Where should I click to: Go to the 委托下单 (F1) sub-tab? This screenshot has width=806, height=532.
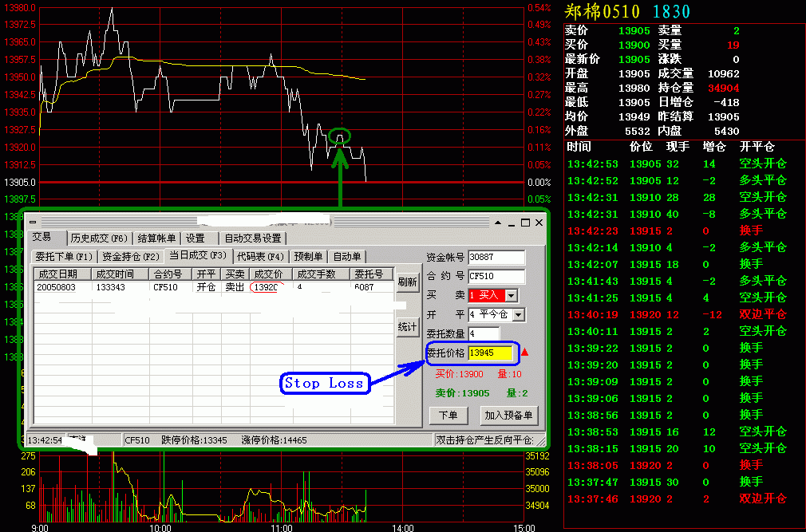click(64, 256)
